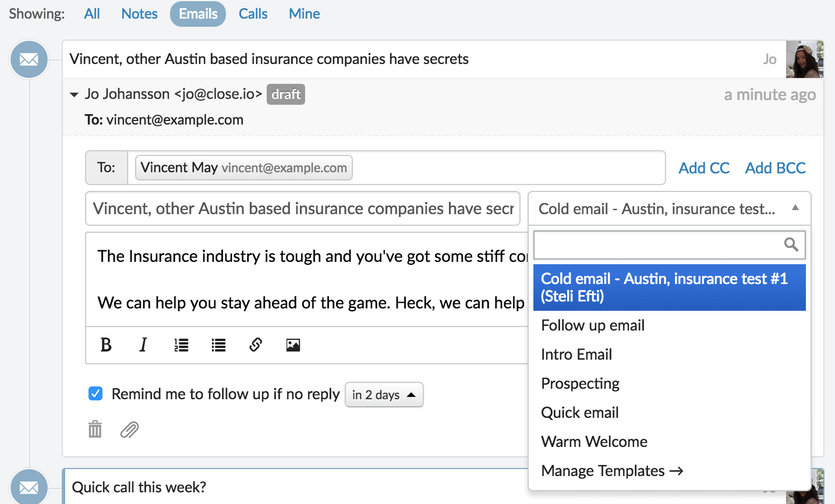Choose the Follow up email template
This screenshot has height=504, width=835.
click(670, 325)
